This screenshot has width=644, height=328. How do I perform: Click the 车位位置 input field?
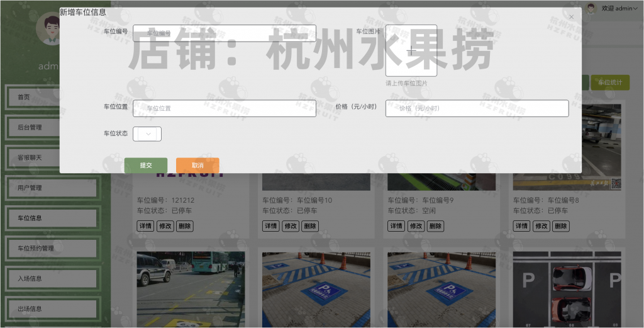pyautogui.click(x=225, y=108)
